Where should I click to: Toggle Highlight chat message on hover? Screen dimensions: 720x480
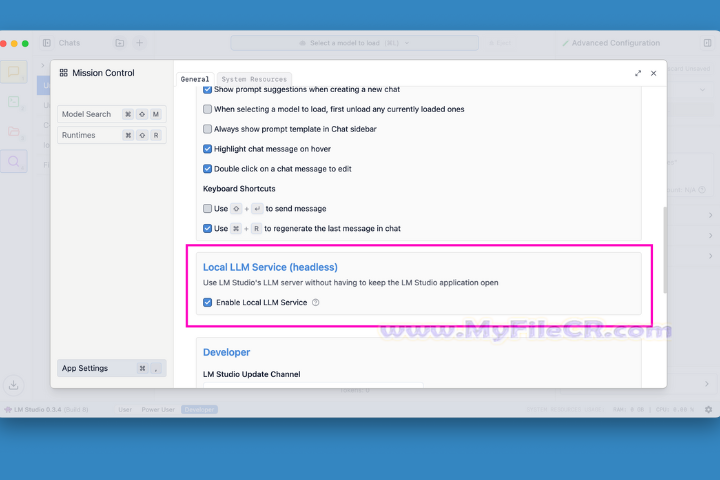pyautogui.click(x=208, y=149)
